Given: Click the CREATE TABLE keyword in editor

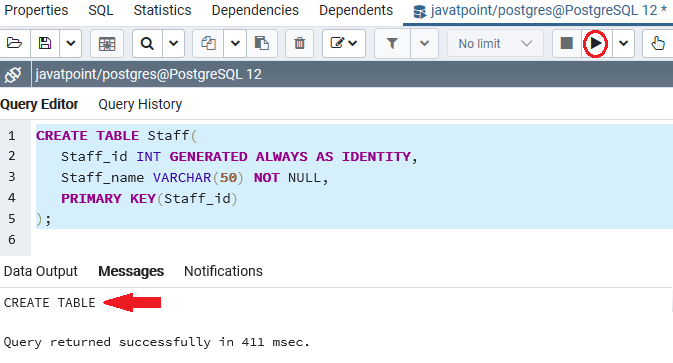Looking at the screenshot, I should [x=88, y=136].
